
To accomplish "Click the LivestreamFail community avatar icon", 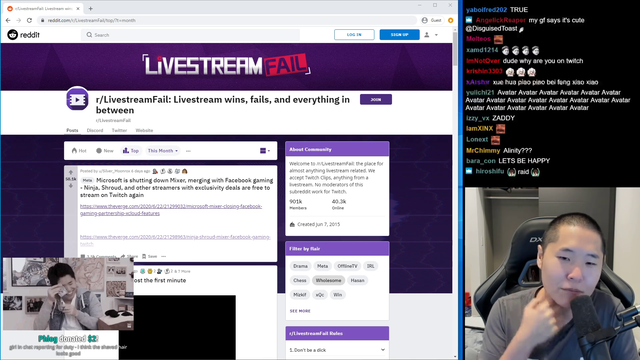I will click(x=77, y=99).
